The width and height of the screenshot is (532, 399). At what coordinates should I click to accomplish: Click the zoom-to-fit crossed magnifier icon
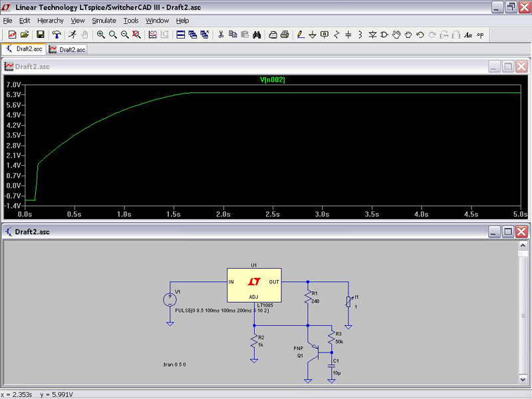pyautogui.click(x=137, y=35)
